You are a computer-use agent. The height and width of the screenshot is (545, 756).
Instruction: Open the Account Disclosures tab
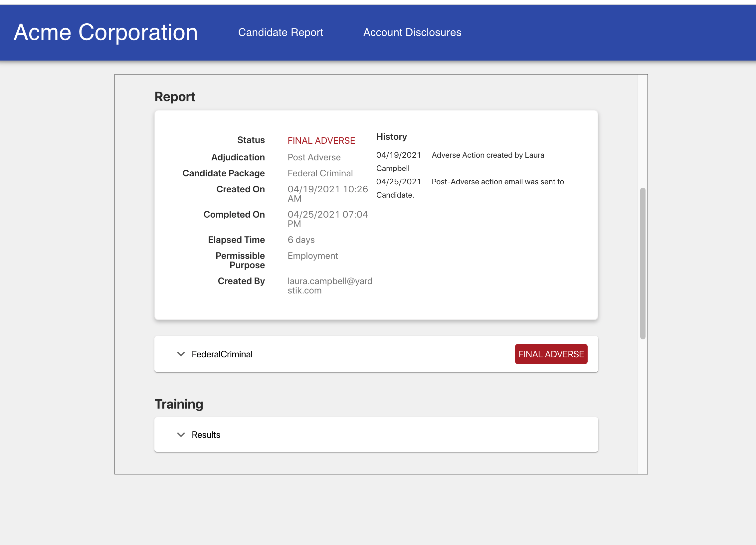[x=412, y=32]
